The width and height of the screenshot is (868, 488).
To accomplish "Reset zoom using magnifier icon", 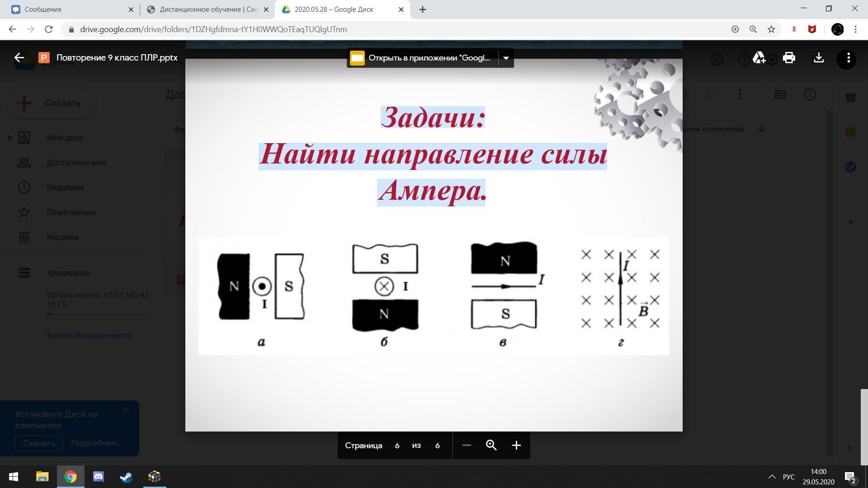I will click(x=491, y=446).
